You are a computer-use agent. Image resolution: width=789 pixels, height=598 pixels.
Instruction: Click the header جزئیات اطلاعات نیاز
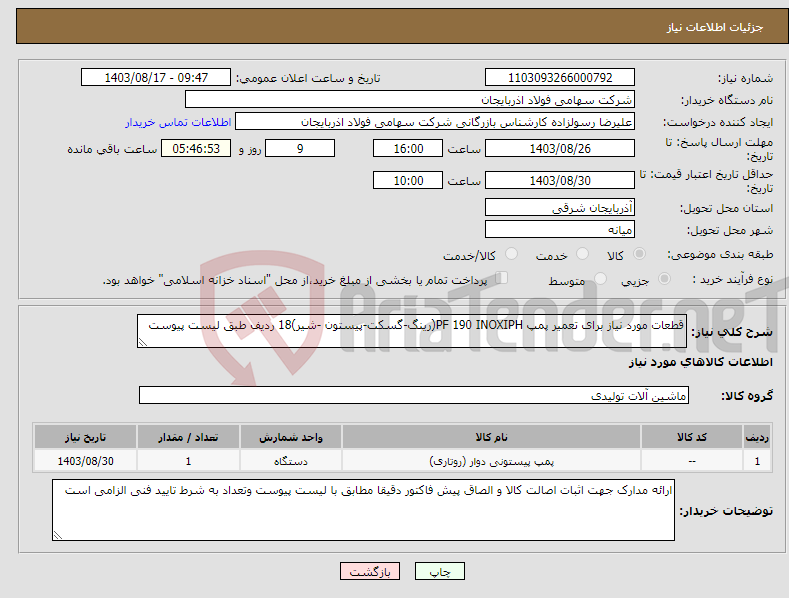click(715, 27)
